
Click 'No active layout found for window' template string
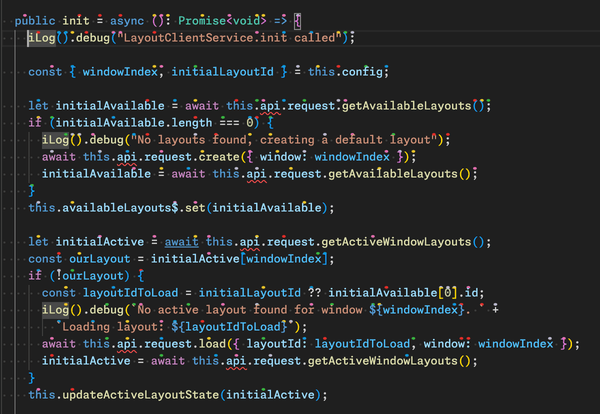pos(249,310)
